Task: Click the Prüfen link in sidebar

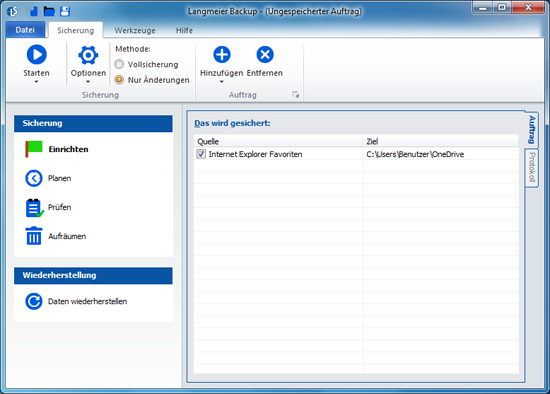Action: click(60, 207)
